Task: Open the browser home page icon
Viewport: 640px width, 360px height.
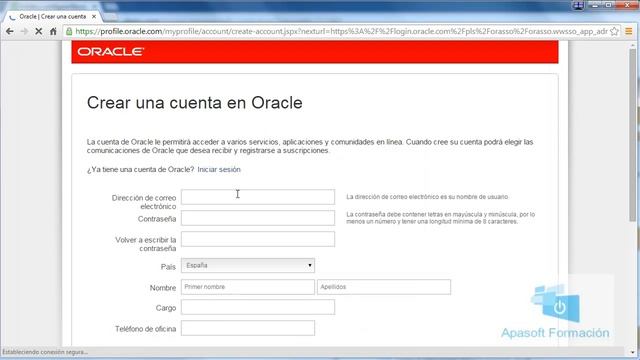Action: pos(53,31)
